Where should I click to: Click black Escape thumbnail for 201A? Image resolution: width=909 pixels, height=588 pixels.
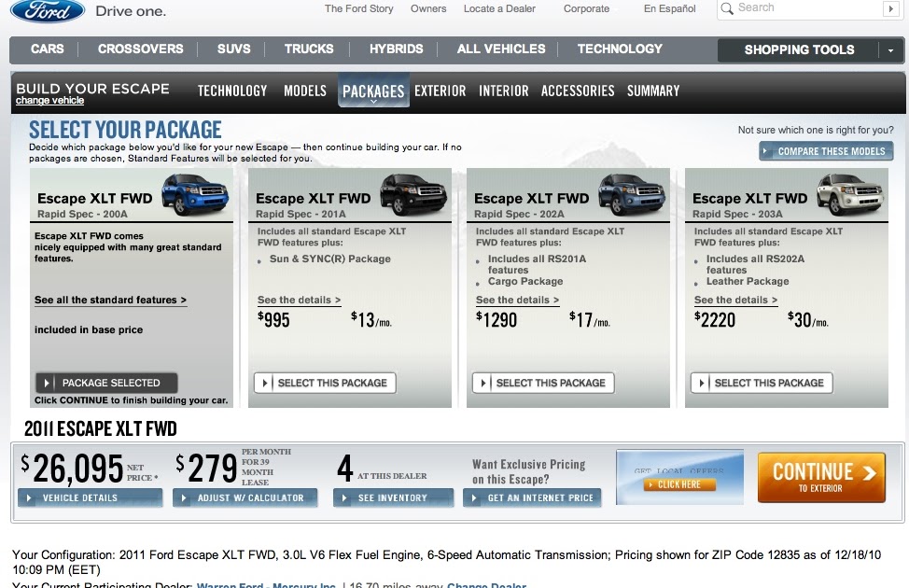coord(413,194)
